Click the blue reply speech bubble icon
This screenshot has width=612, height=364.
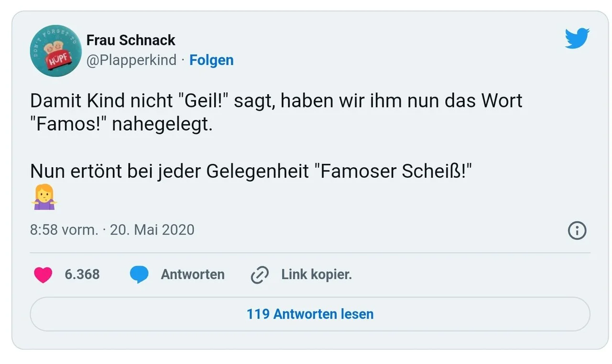point(139,275)
